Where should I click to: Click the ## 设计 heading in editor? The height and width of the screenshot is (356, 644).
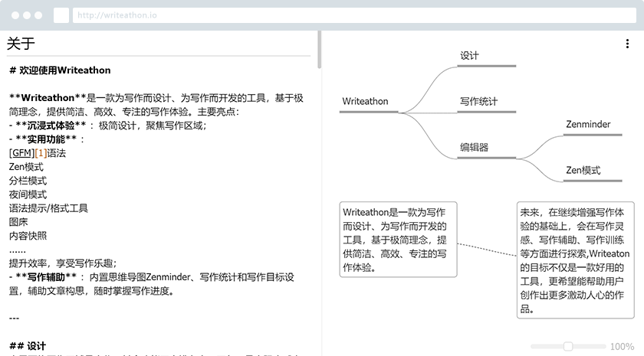(28, 346)
